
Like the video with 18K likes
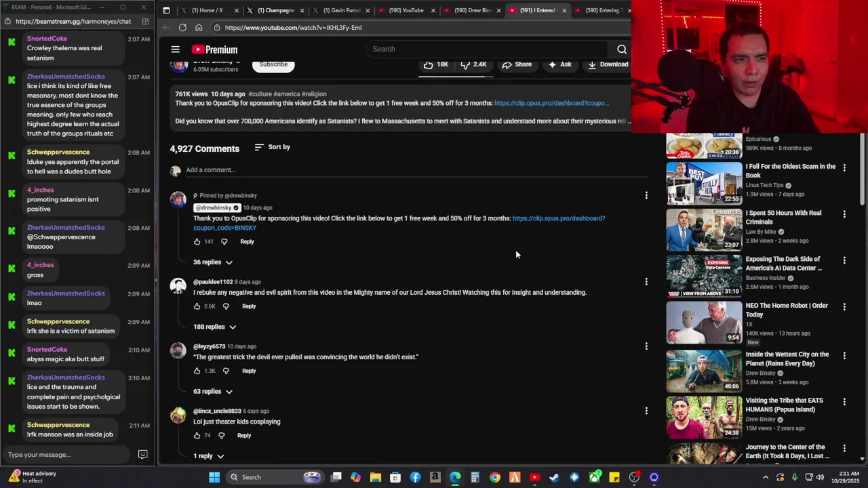tap(436, 64)
